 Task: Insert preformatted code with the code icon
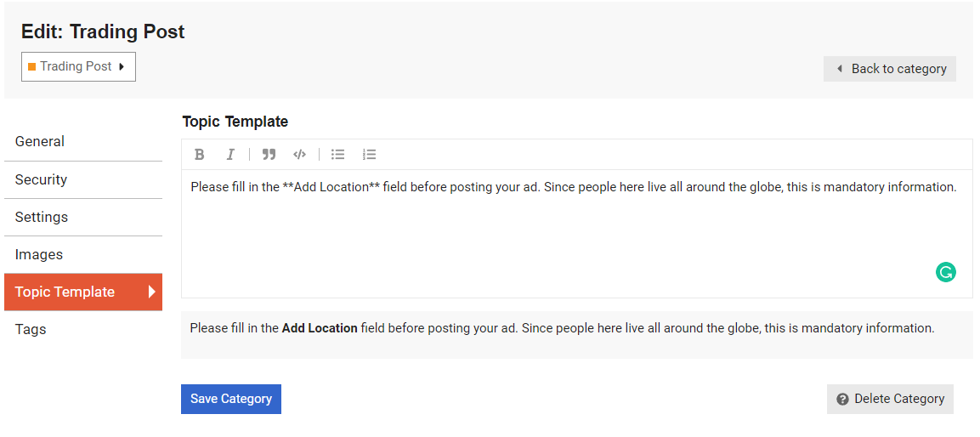[x=299, y=155]
